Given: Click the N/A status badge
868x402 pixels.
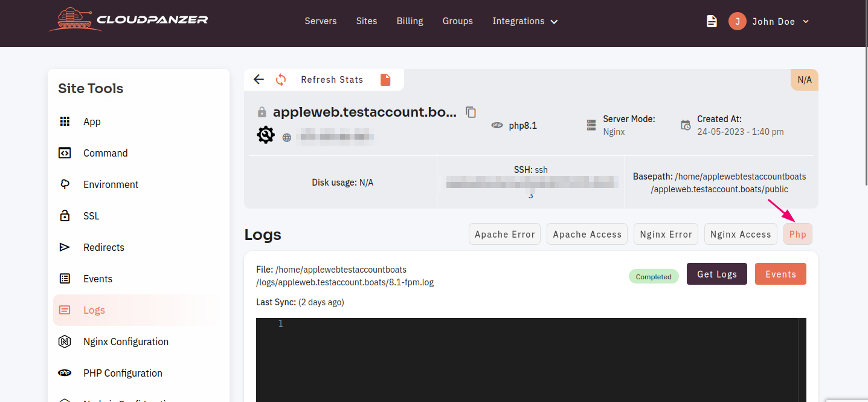Looking at the screenshot, I should (805, 79).
